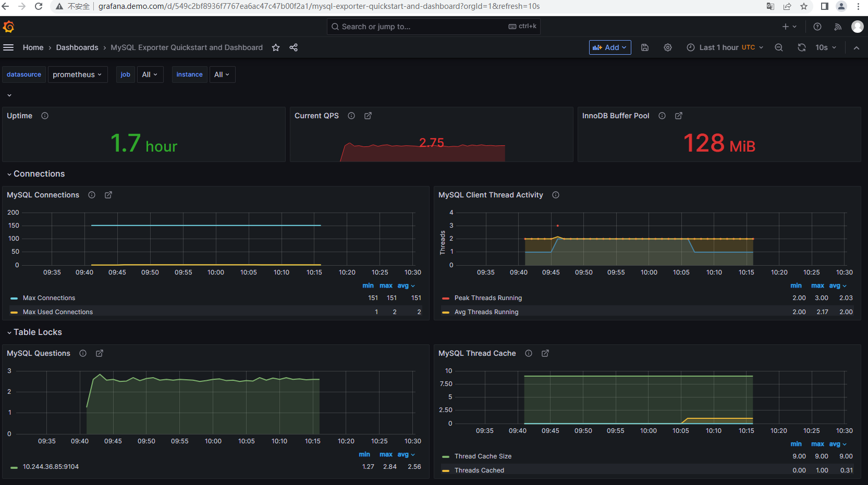Open the news feed RSS icon
The height and width of the screenshot is (485, 868).
838,27
